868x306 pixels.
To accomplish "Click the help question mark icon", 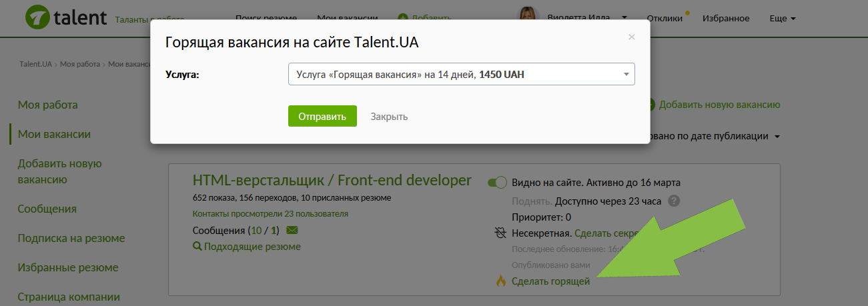I will (x=674, y=201).
